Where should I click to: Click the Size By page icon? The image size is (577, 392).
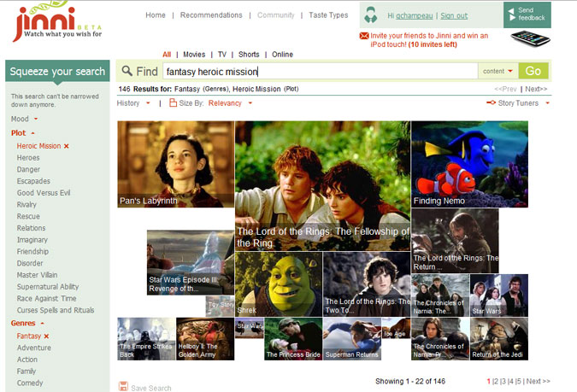click(x=174, y=103)
